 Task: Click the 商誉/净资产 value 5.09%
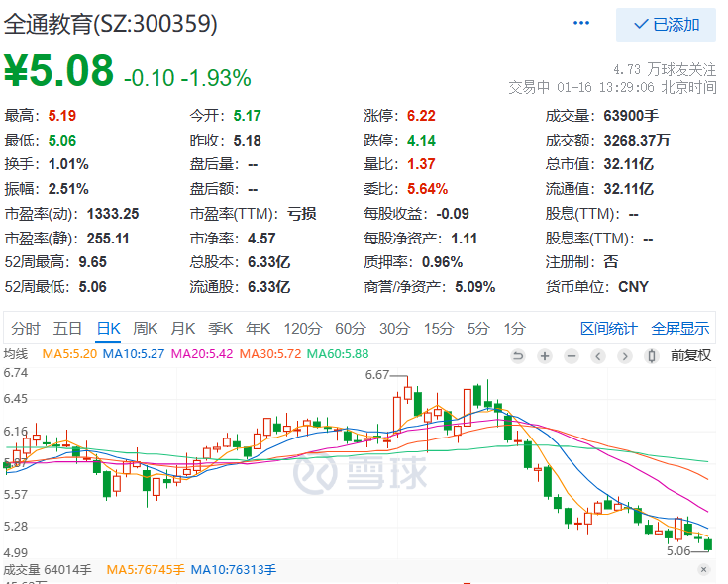pos(475,287)
